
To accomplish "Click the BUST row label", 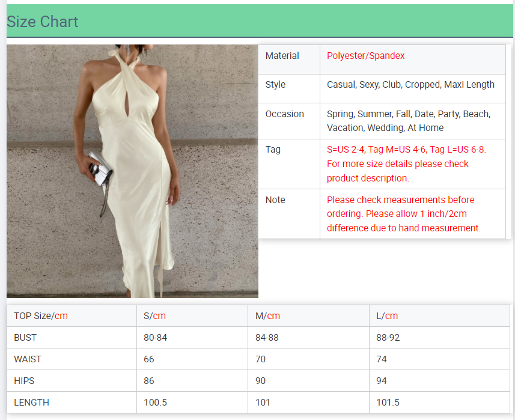I will pos(25,338).
